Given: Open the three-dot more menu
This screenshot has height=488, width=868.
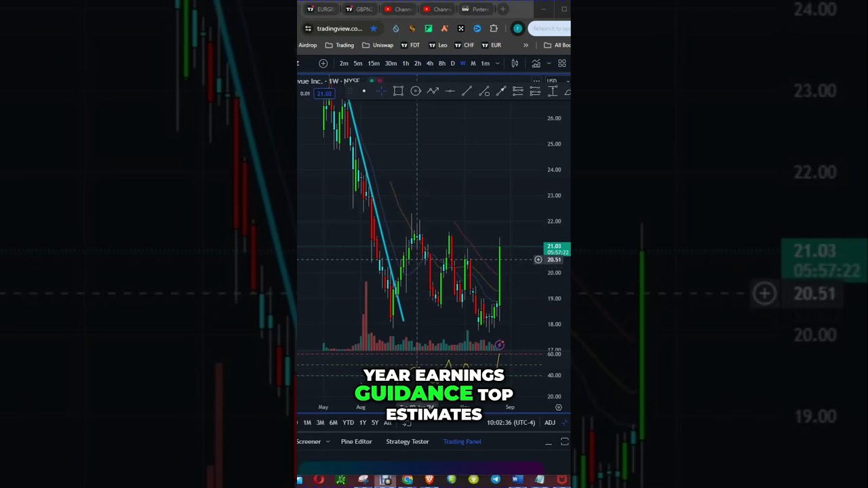Looking at the screenshot, I should pos(536,81).
